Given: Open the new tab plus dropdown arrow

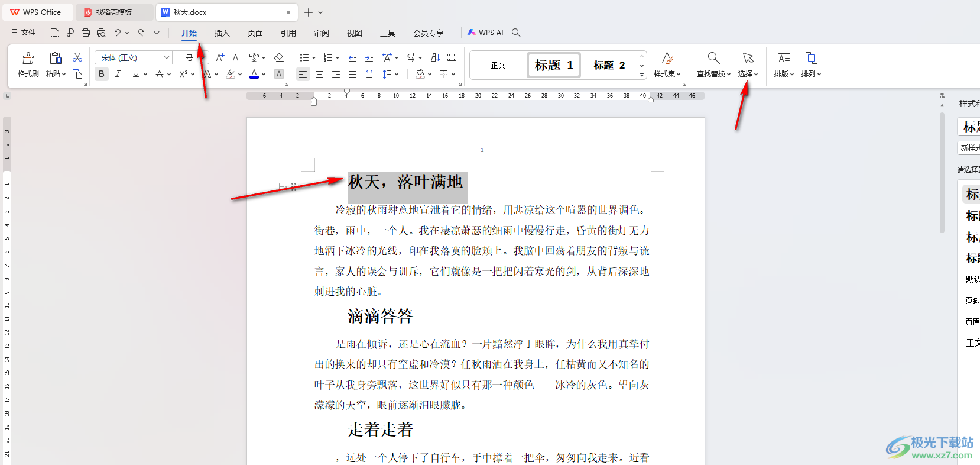Looking at the screenshot, I should (320, 12).
